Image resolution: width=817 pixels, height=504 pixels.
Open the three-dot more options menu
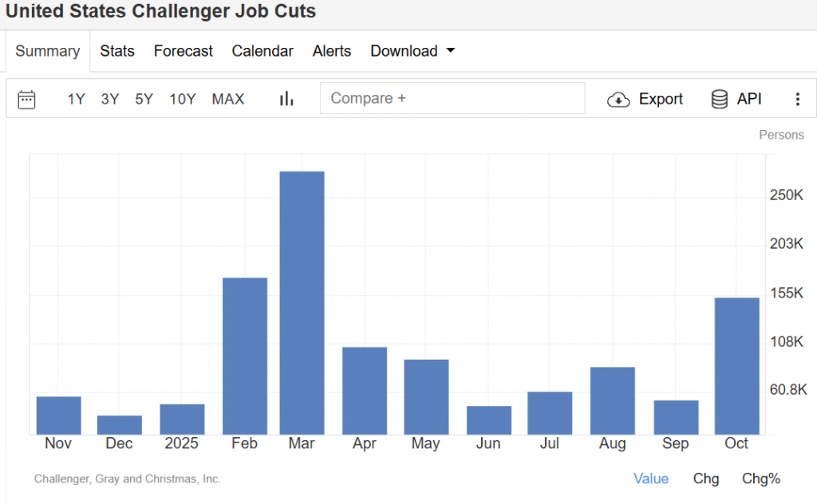797,99
